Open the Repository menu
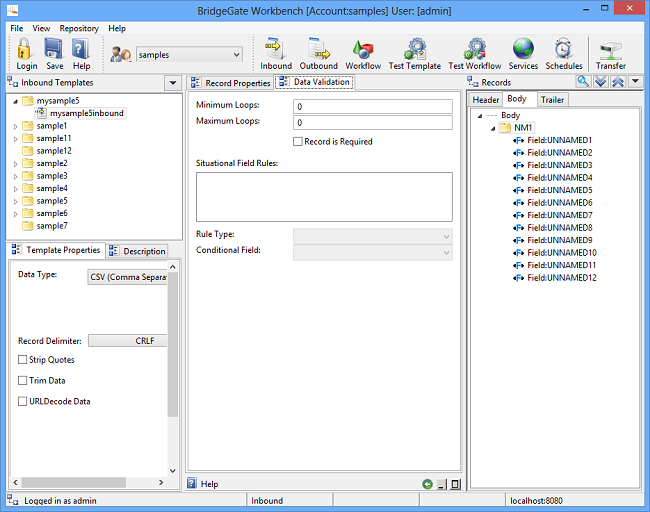 79,28
